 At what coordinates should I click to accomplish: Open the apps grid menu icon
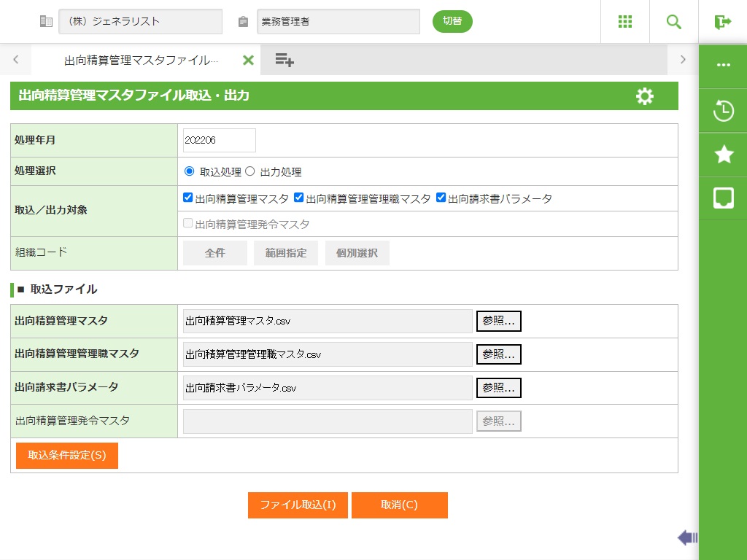point(625,22)
